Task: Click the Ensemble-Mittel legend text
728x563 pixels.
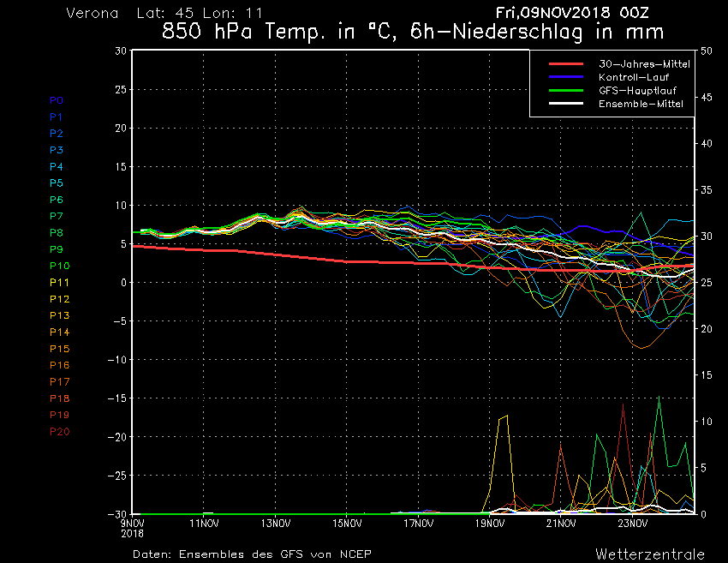Action: (x=641, y=104)
